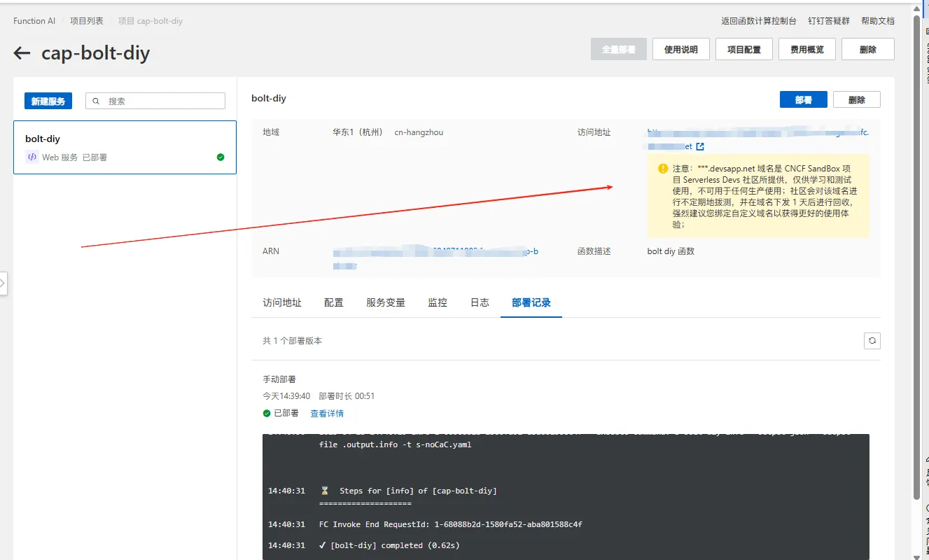Click the timestamp 今天14:39:40

286,396
